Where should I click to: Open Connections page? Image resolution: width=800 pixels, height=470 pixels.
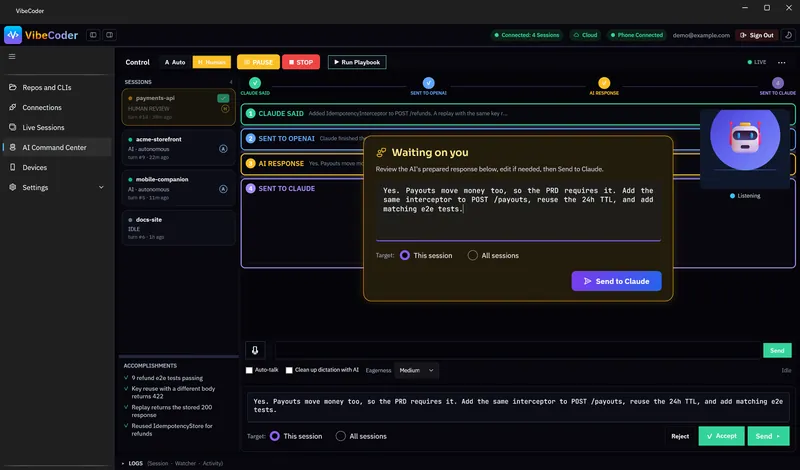(x=57, y=107)
